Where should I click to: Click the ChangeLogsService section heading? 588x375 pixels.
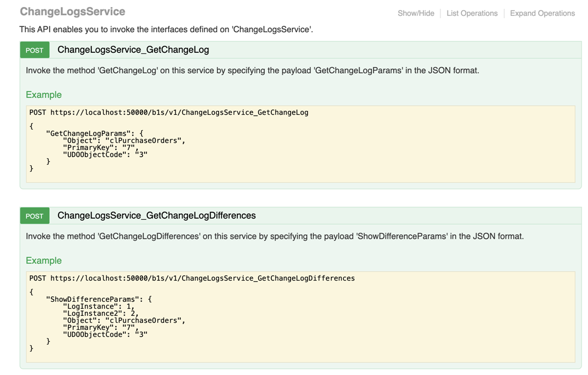pos(73,12)
